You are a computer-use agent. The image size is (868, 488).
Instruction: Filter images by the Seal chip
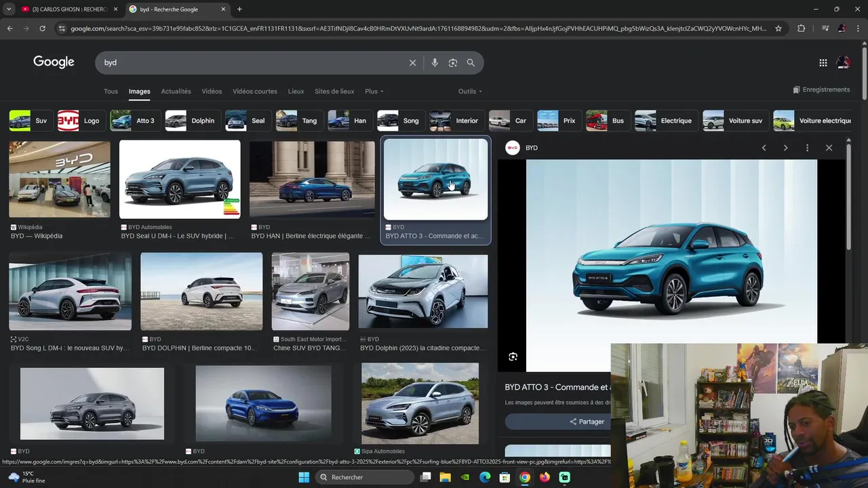[248, 121]
